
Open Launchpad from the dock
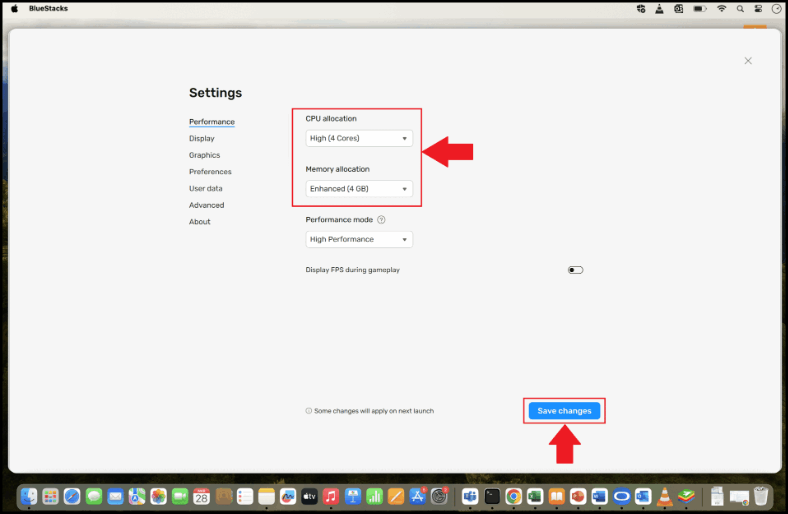coord(50,497)
